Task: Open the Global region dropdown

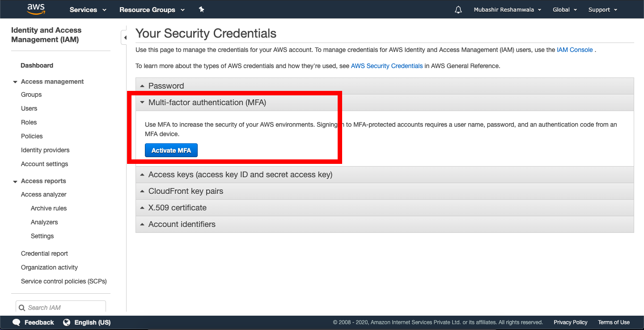Action: coord(565,9)
